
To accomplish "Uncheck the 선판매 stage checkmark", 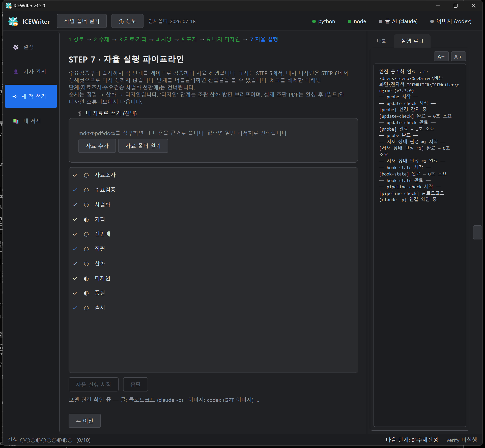I will pyautogui.click(x=75, y=234).
